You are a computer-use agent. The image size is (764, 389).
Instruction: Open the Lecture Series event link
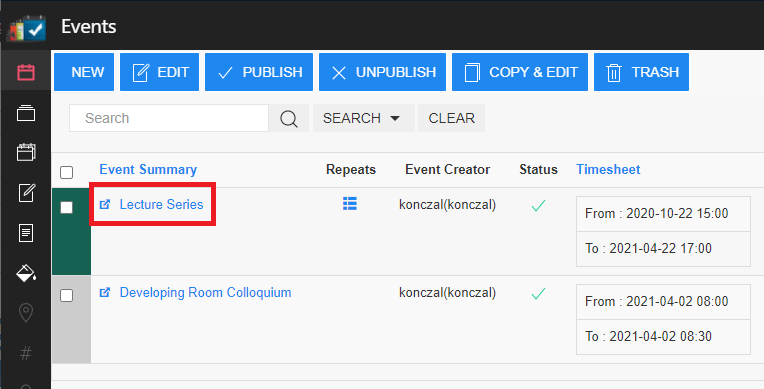[161, 204]
